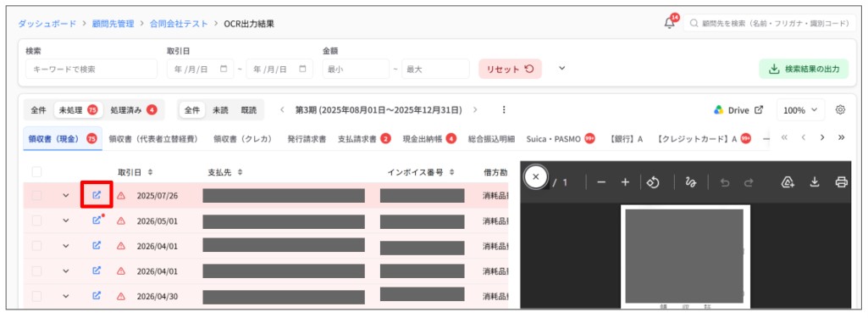
Task: Open 合同会社テスト breadcrumb link
Action: click(x=179, y=24)
